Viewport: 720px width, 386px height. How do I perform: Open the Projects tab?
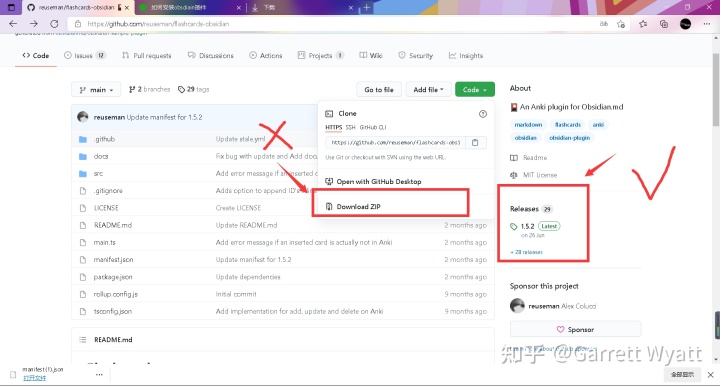click(x=321, y=56)
